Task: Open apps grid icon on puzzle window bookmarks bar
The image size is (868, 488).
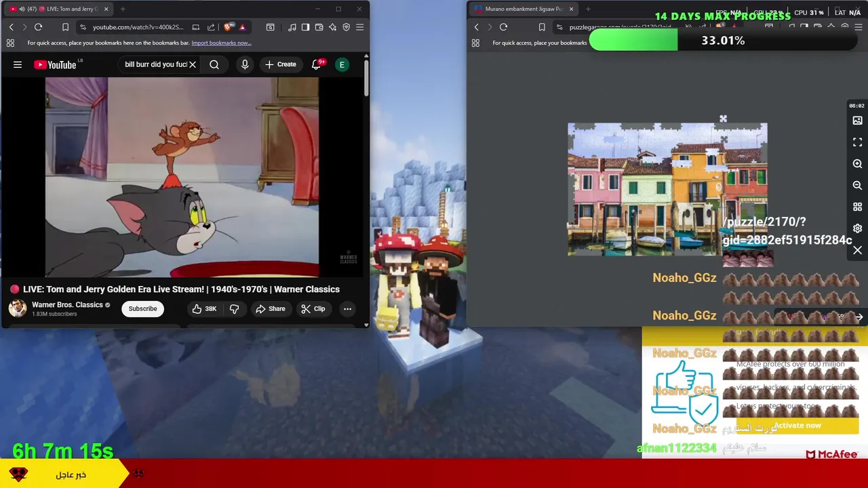Action: (x=475, y=43)
